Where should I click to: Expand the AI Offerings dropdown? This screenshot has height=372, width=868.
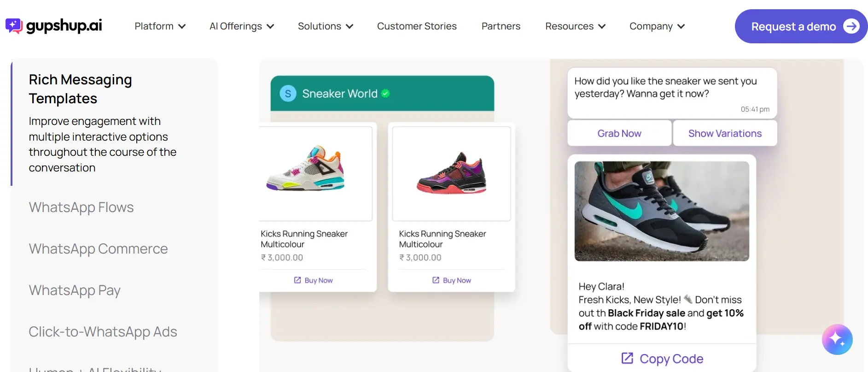click(241, 26)
